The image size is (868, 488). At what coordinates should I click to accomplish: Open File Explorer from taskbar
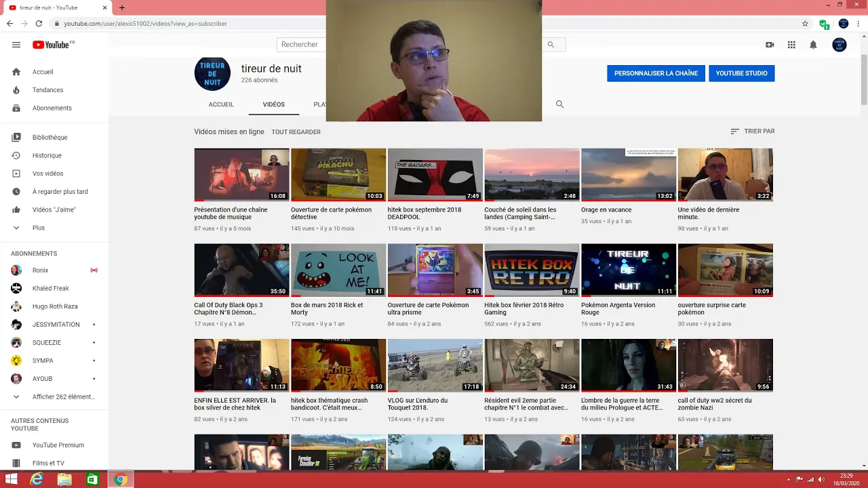[64, 479]
